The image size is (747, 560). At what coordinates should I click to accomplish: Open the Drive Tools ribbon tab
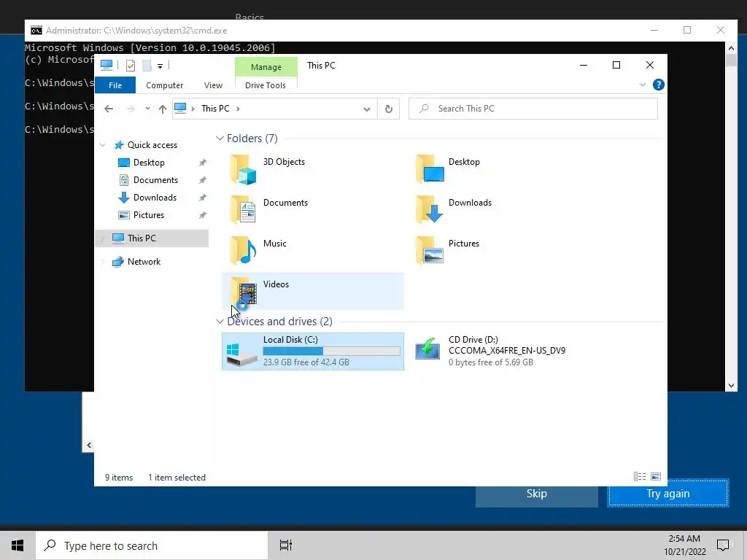266,85
